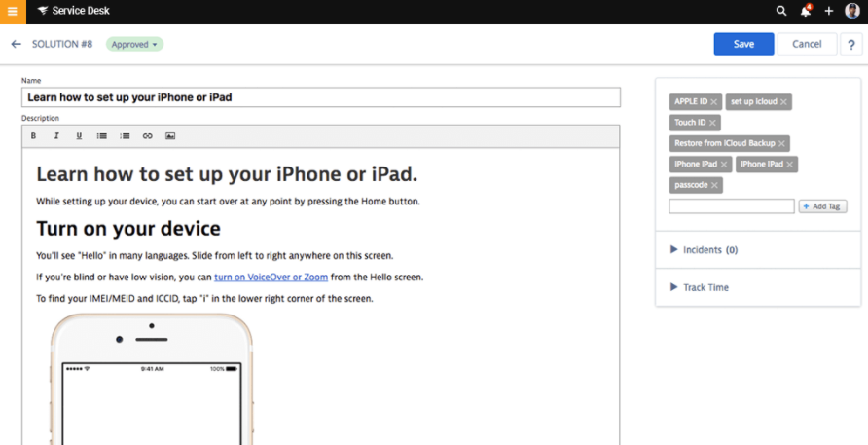Click into the Name field
Image resolution: width=868 pixels, height=445 pixels.
point(321,97)
